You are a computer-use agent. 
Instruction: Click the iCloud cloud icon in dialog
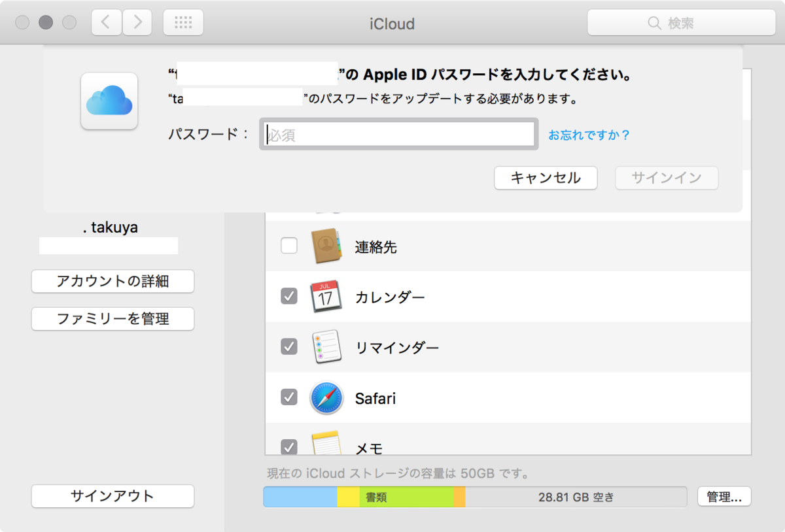(x=109, y=101)
